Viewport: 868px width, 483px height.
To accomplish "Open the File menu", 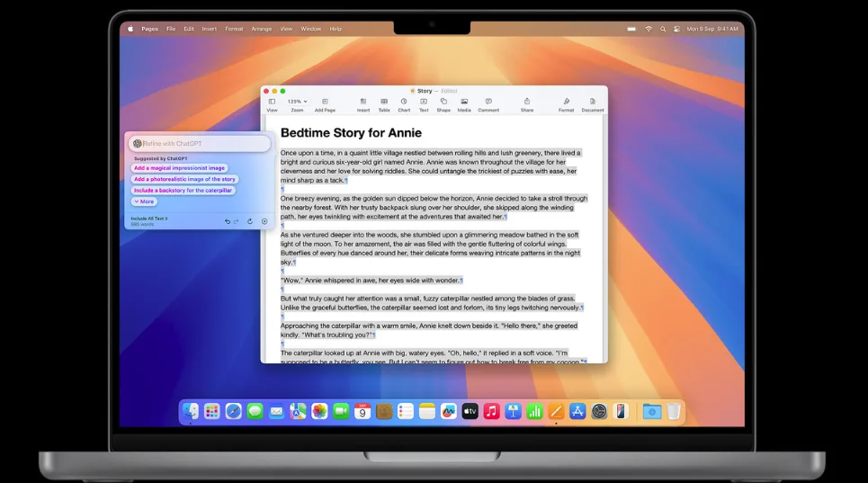I will pos(171,29).
